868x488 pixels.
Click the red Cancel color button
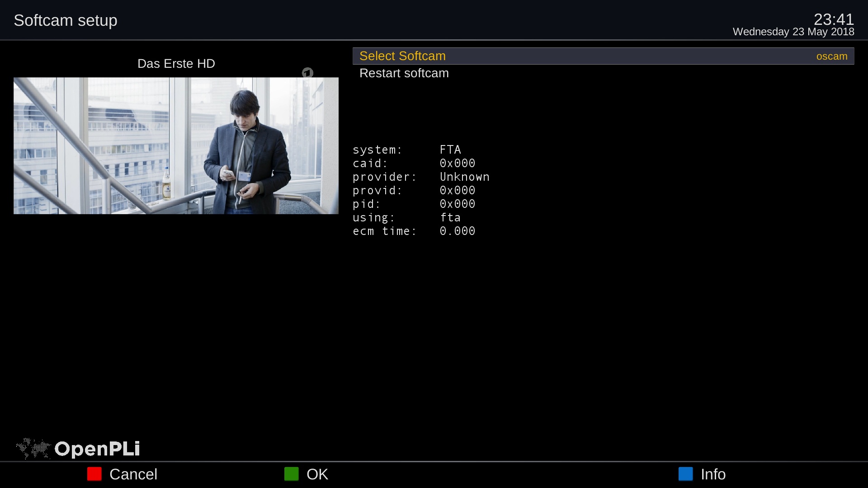94,474
